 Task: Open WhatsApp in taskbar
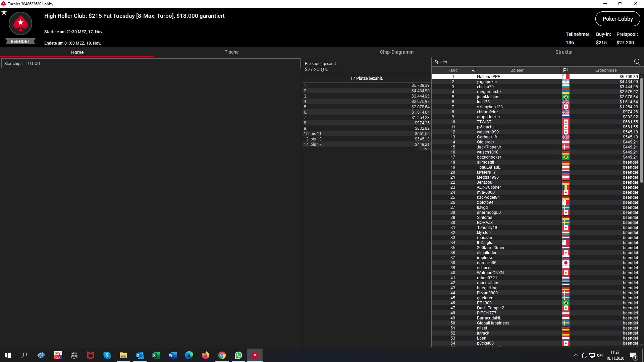pos(238,355)
